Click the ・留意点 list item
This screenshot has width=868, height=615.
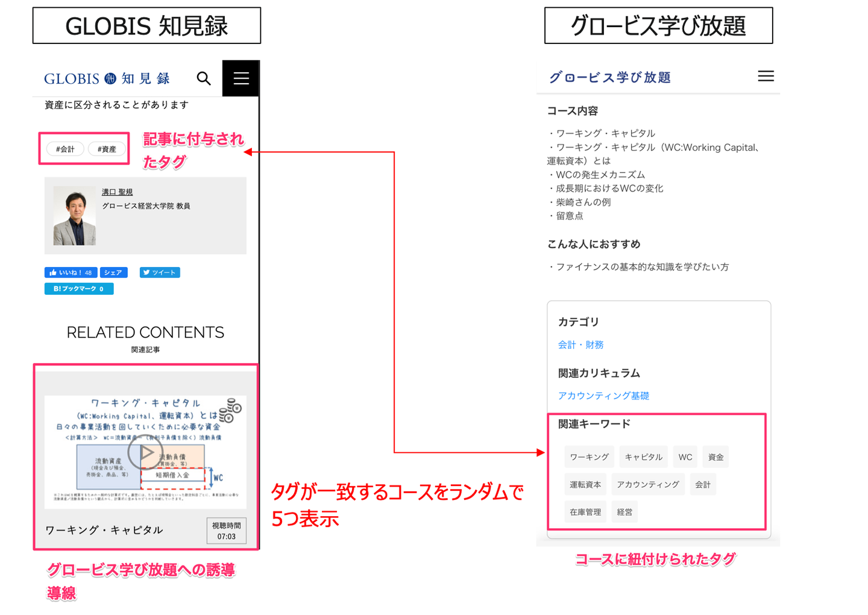565,216
